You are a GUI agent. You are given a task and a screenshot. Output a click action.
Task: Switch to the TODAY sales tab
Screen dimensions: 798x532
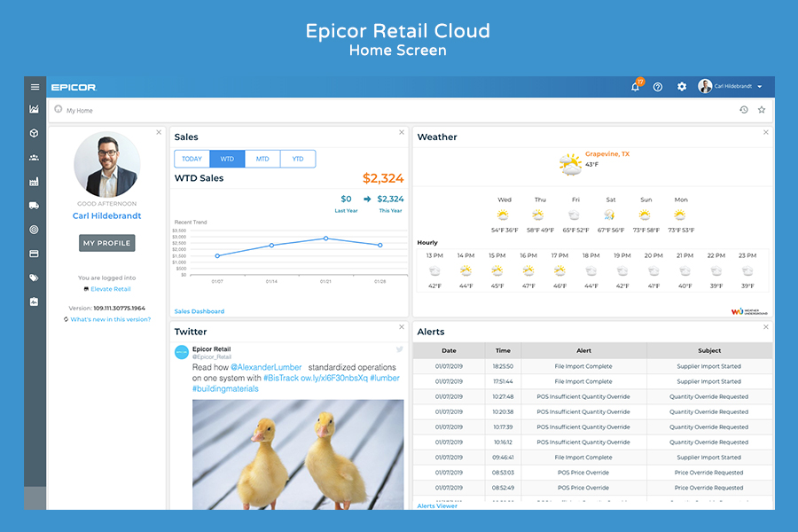[x=192, y=160]
